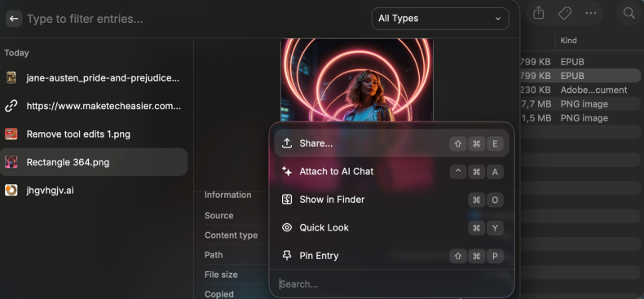
Task: Select the 7,7 MB PNG image Finder row
Action: [x=580, y=104]
